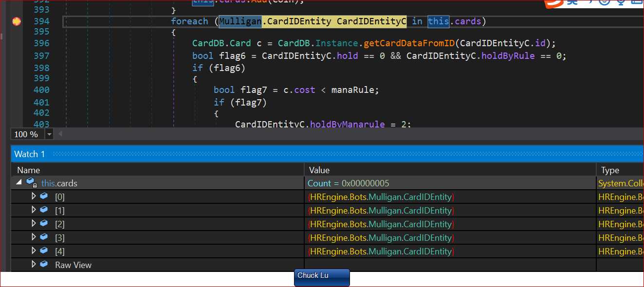Click the cube icon beside [0]
Screen dimensions: 644x287
(44, 196)
